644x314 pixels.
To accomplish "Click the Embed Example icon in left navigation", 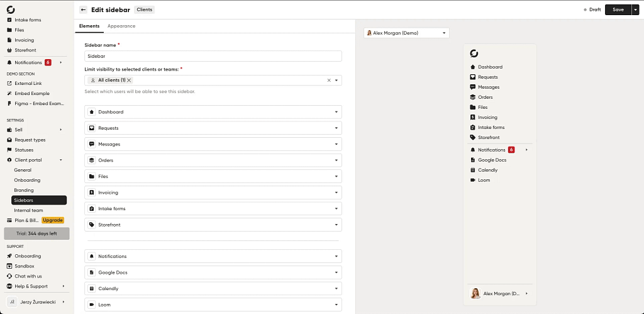I will click(x=9, y=93).
